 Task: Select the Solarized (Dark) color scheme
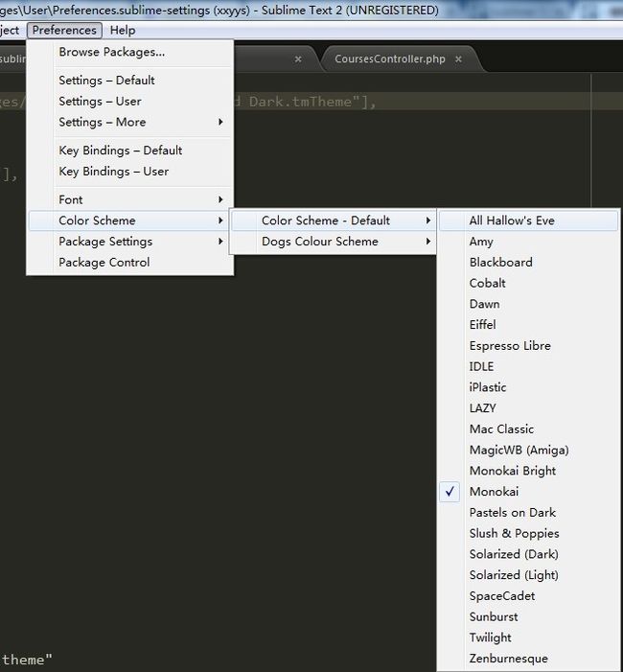(529, 554)
